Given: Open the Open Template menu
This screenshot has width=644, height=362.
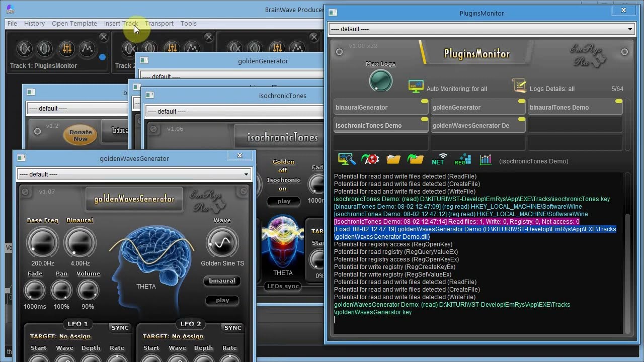Looking at the screenshot, I should [74, 23].
